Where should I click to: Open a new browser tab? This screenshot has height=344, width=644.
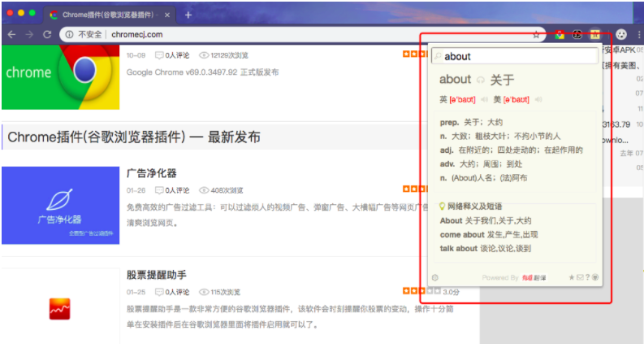(188, 15)
